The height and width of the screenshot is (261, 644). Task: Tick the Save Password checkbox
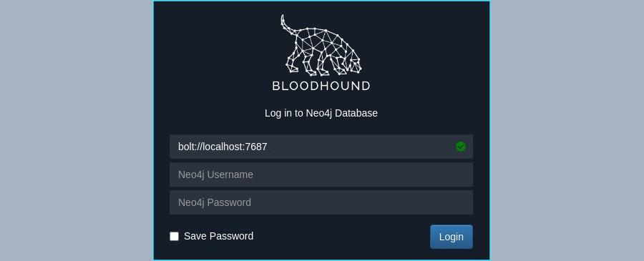[x=174, y=237]
